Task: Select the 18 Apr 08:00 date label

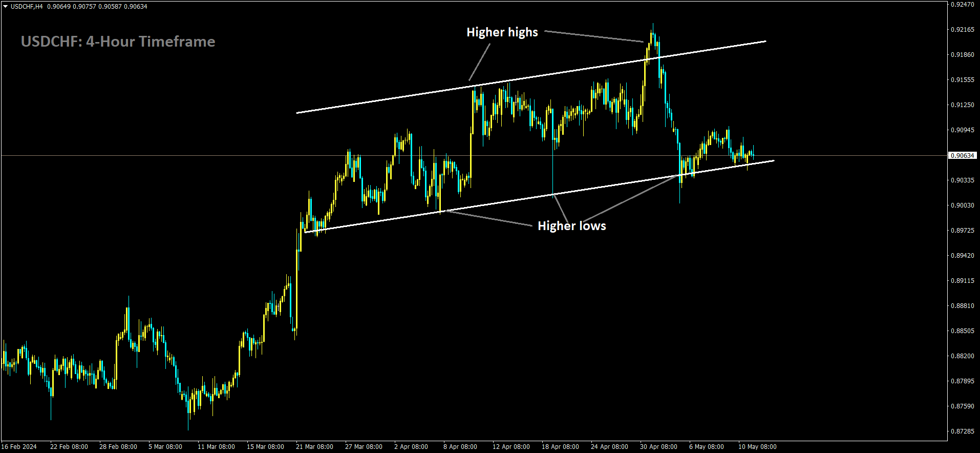Action: pyautogui.click(x=561, y=447)
